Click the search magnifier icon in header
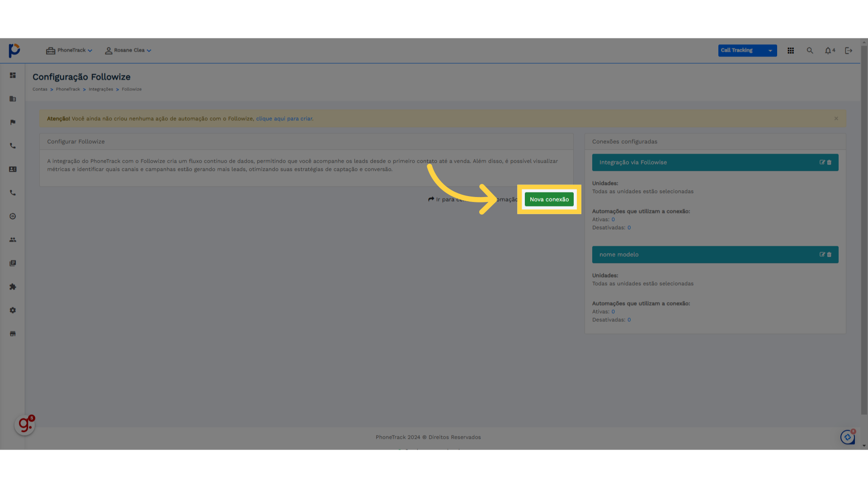Viewport: 868px width, 488px height. tap(810, 51)
